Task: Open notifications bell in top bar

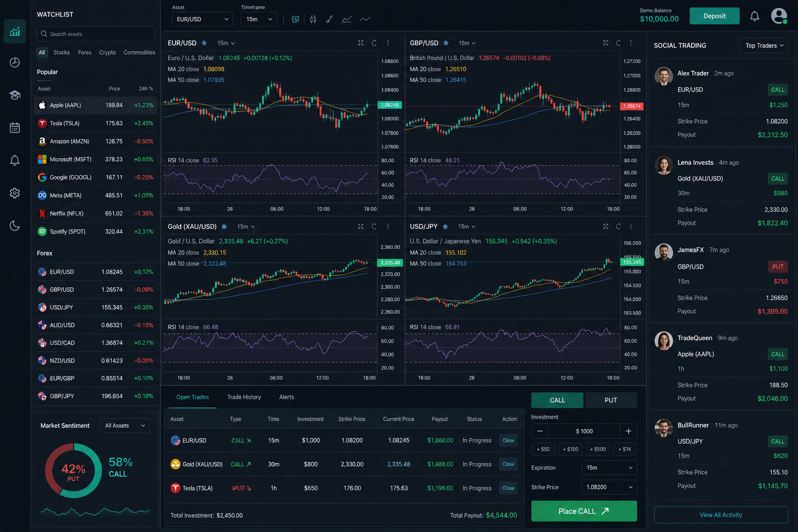Action: pos(754,16)
